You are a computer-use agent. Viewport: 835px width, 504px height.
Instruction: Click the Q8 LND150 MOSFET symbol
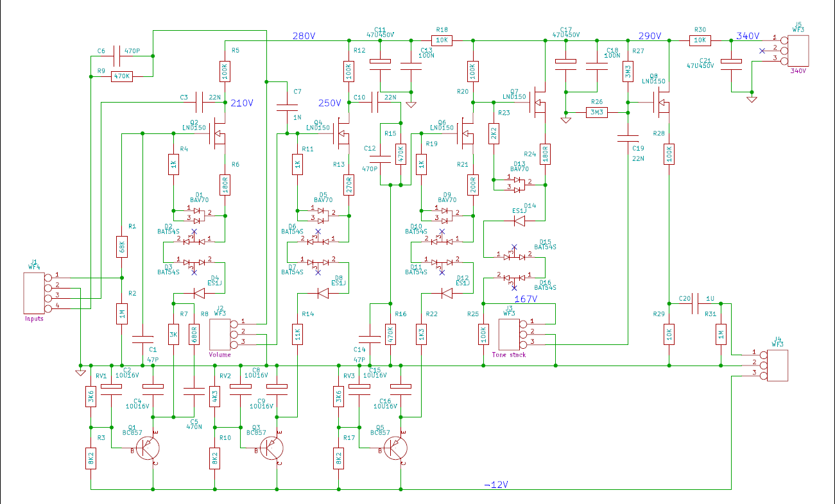(661, 102)
